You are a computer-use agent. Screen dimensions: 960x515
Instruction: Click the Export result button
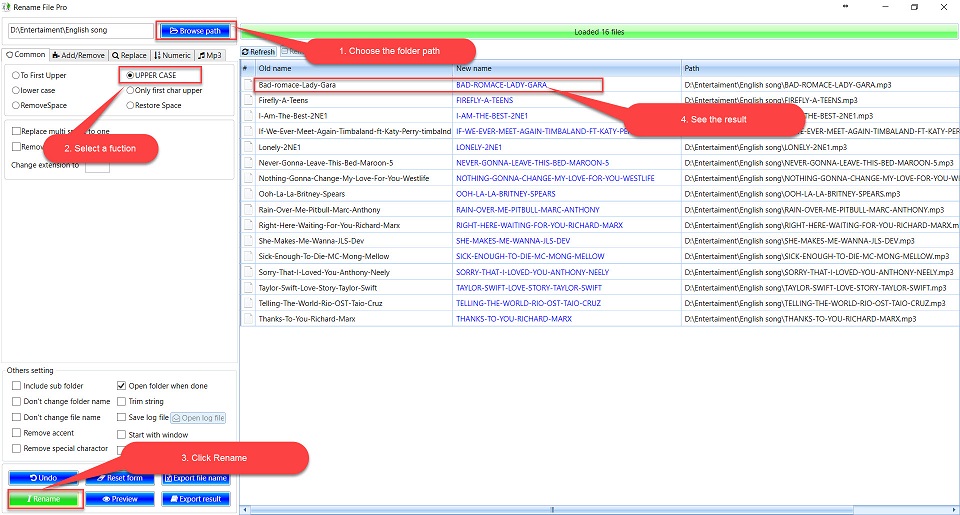(x=196, y=499)
